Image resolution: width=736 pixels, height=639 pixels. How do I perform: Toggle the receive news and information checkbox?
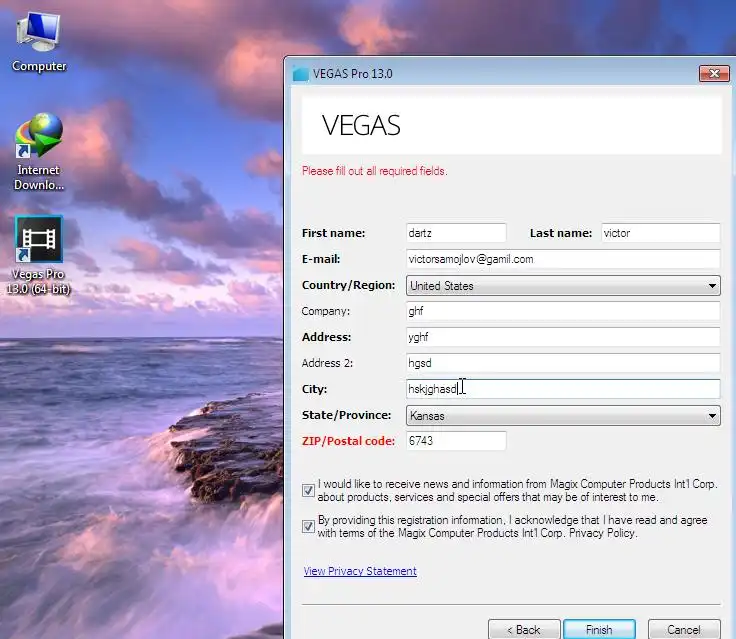308,491
